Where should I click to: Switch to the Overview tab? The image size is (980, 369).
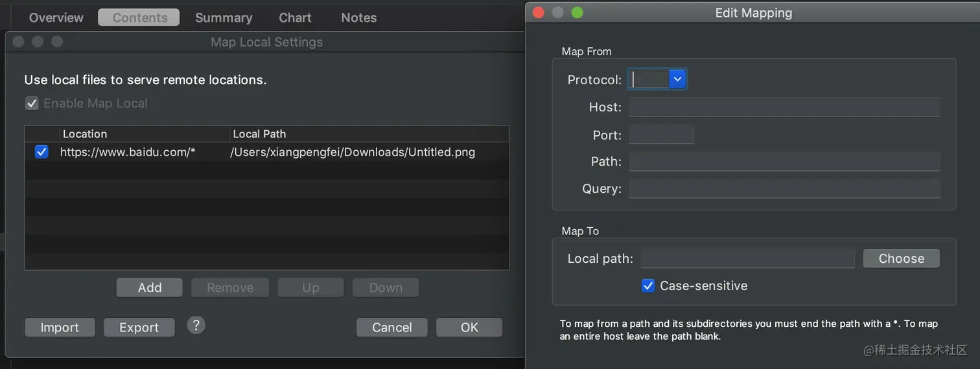[x=56, y=17]
